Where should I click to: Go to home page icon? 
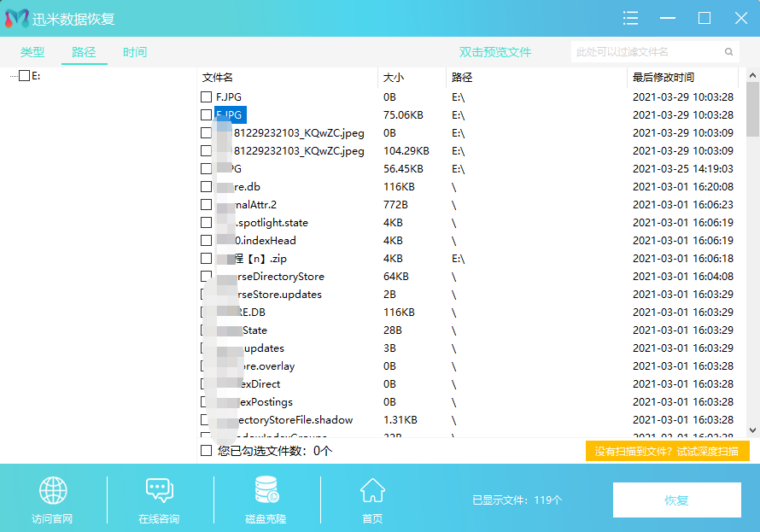(372, 490)
